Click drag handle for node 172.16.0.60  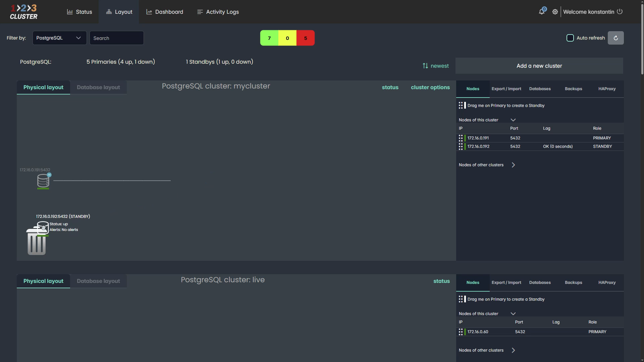461,332
